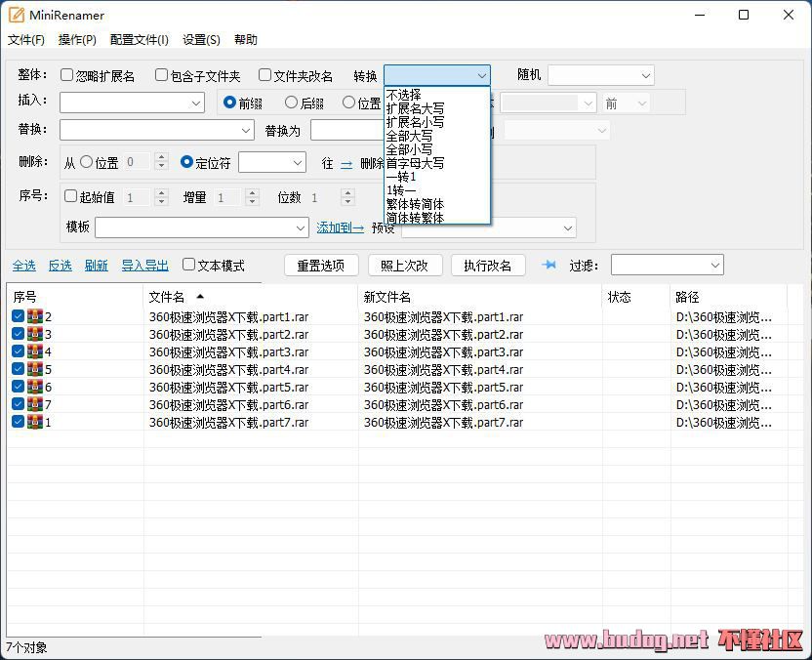The image size is (812, 660).
Task: Enable the 忽略扩展名 checkbox
Action: point(67,75)
